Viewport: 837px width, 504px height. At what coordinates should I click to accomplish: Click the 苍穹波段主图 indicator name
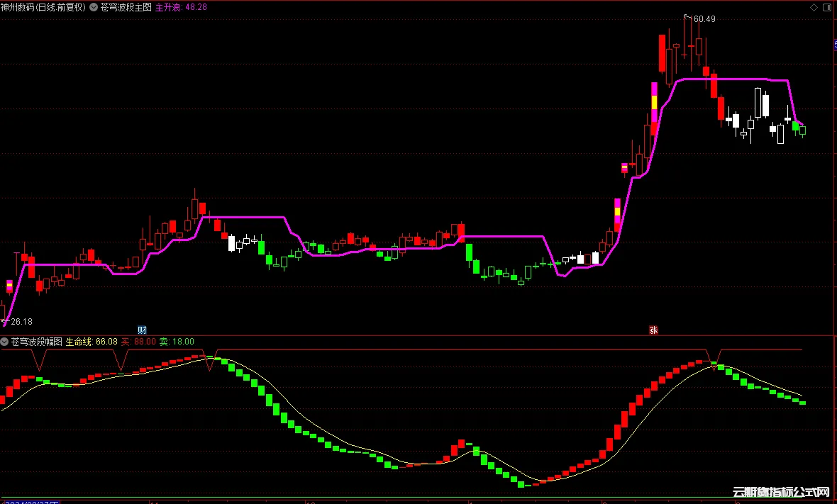(126, 6)
